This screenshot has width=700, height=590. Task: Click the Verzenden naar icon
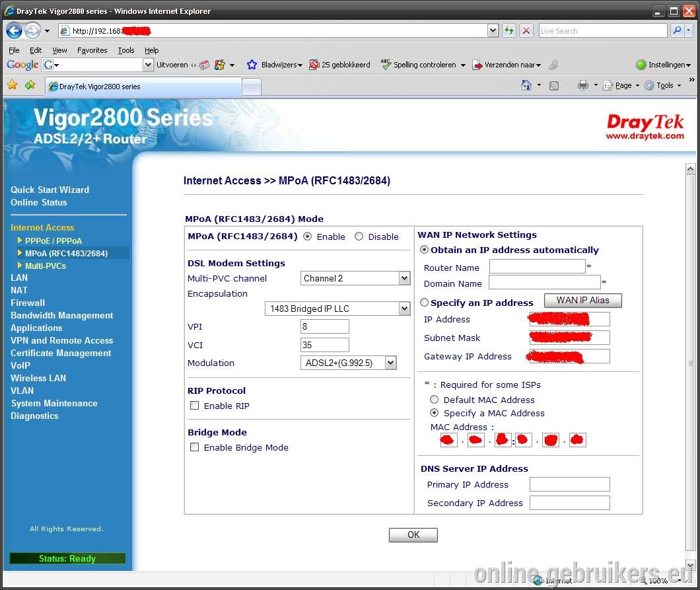477,65
